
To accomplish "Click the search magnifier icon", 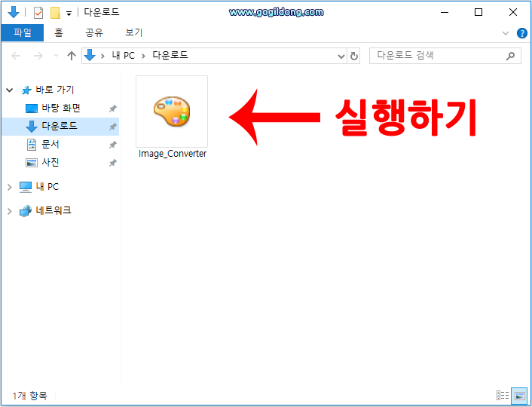I will [510, 56].
